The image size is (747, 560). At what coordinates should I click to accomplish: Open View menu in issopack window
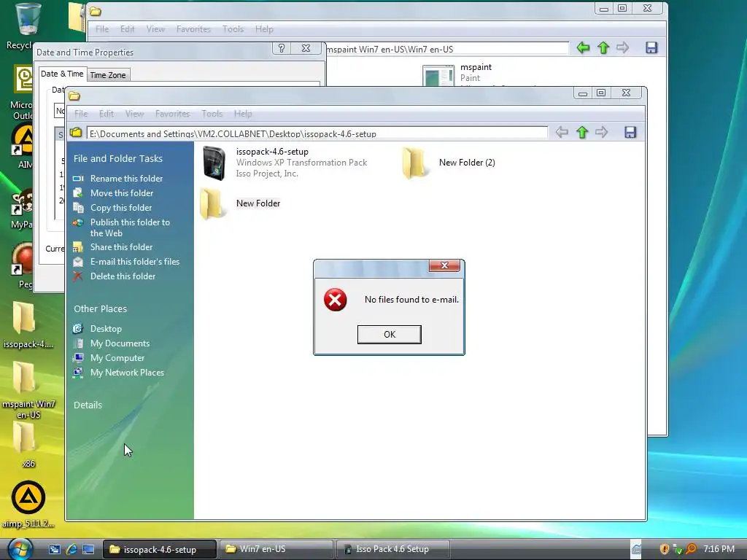[134, 114]
